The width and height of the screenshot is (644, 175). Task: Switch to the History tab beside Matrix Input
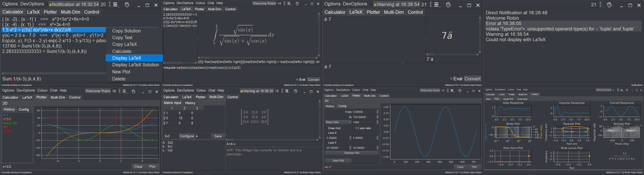coord(190,103)
